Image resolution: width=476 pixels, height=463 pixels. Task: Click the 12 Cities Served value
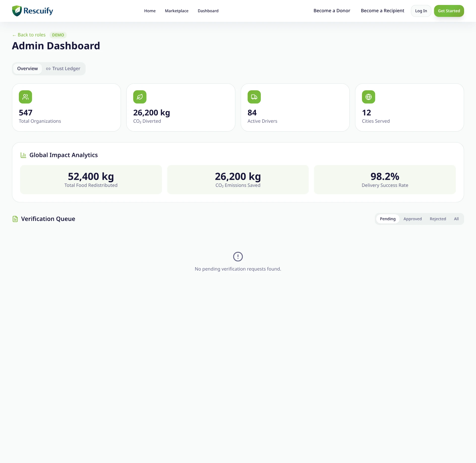click(366, 113)
